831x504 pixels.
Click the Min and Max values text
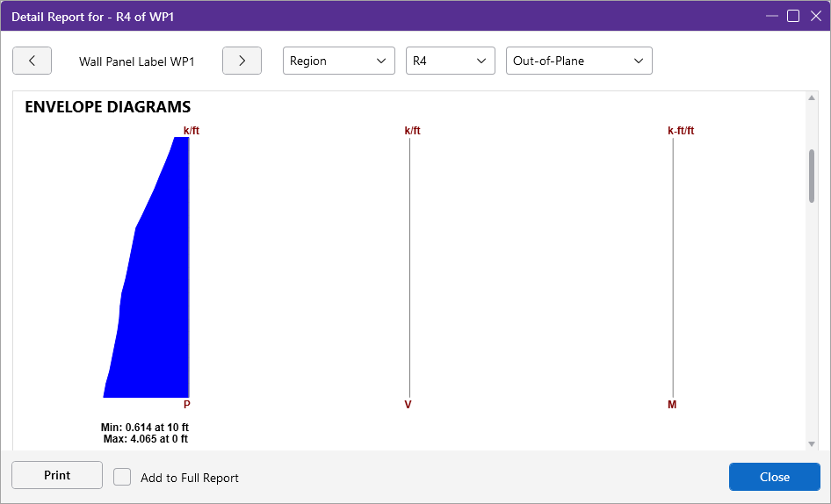click(x=145, y=432)
